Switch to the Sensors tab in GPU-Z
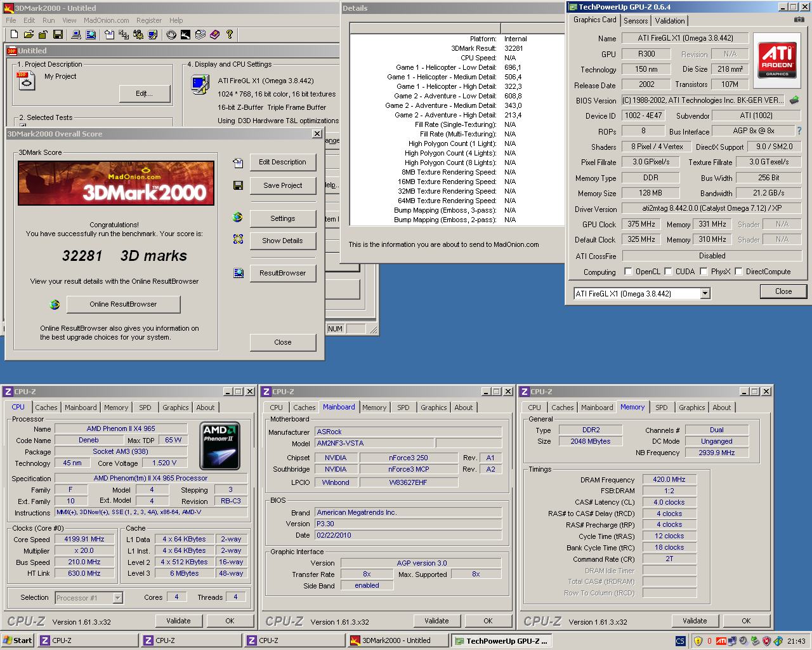Viewport: 812px width, 650px height. 636,21
